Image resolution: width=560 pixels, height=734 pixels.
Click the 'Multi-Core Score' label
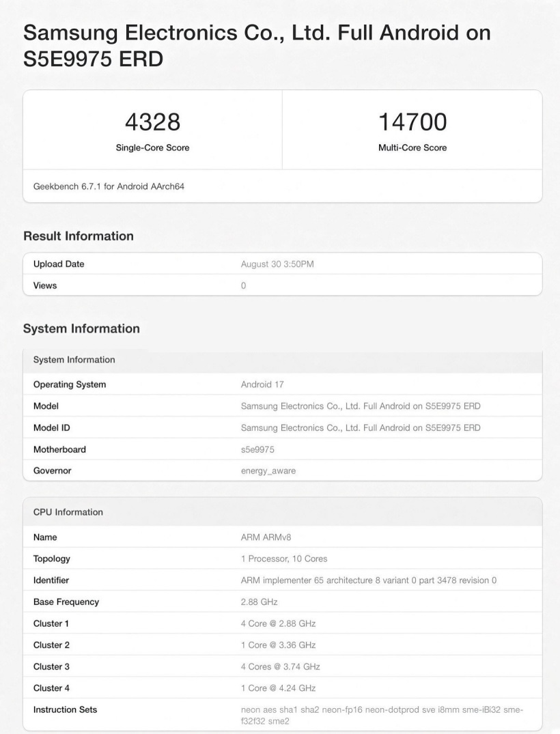click(x=412, y=148)
